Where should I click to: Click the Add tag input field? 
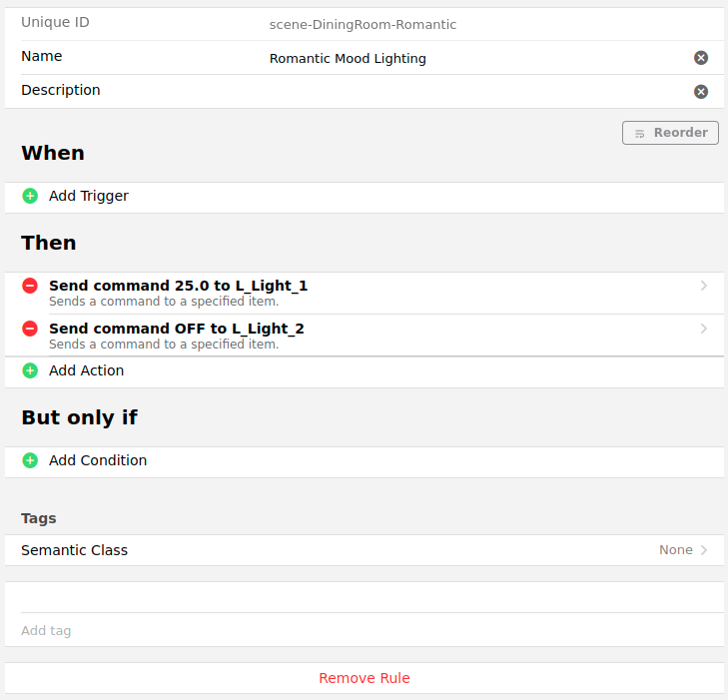(x=364, y=631)
